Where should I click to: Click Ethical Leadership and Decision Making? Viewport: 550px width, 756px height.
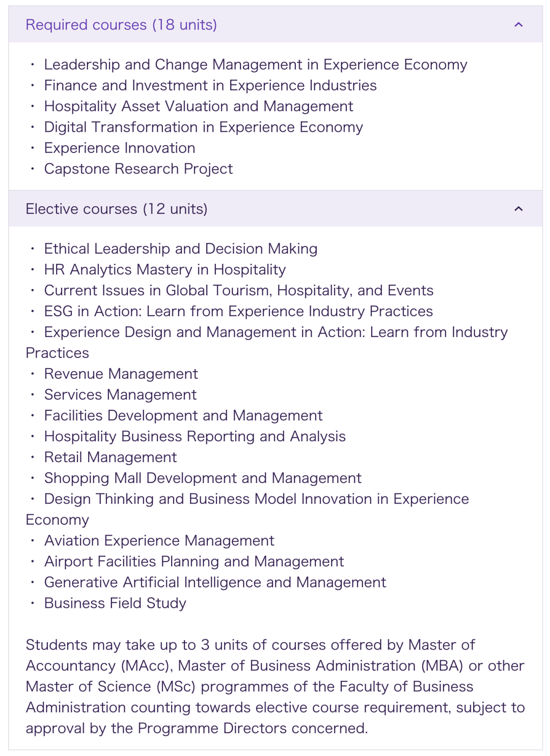180,249
